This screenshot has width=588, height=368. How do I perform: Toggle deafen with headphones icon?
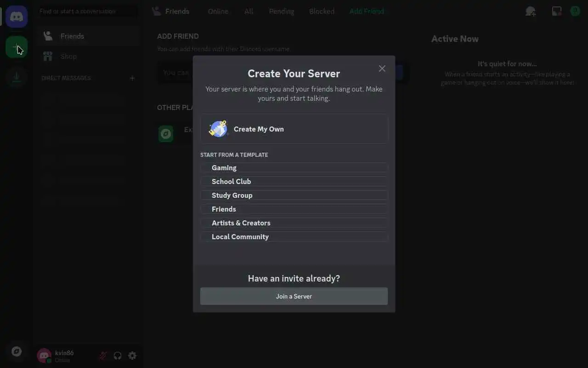point(118,356)
